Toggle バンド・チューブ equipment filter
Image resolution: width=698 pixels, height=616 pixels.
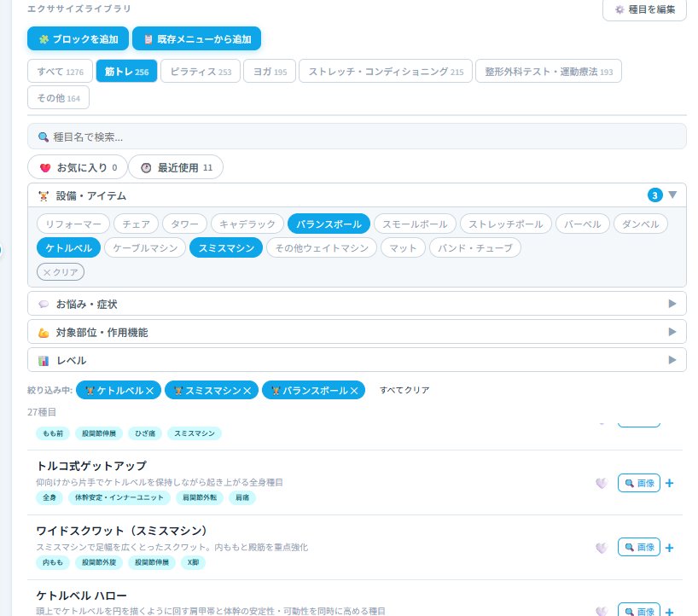click(475, 248)
